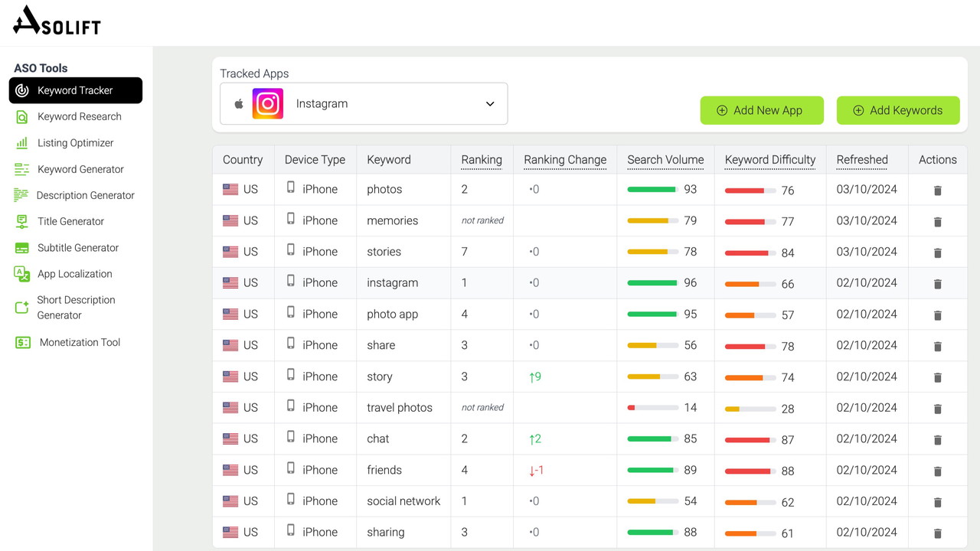The width and height of the screenshot is (980, 551).
Task: Click the Apple platform icon in Tracked Apps
Action: 239,103
